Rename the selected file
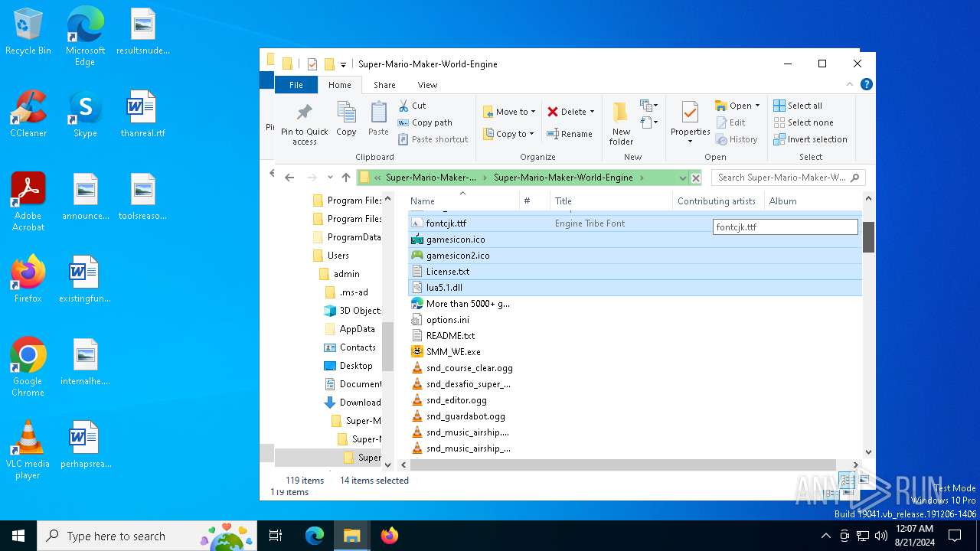The width and height of the screenshot is (980, 551). [x=570, y=134]
